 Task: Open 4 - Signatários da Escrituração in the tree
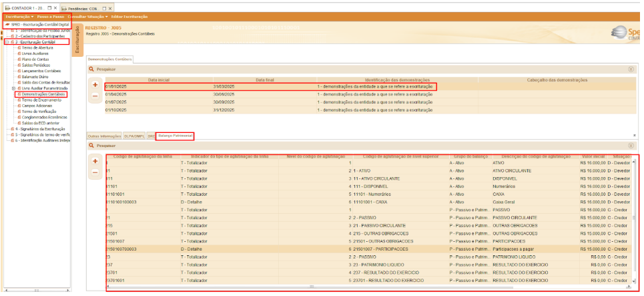point(40,129)
